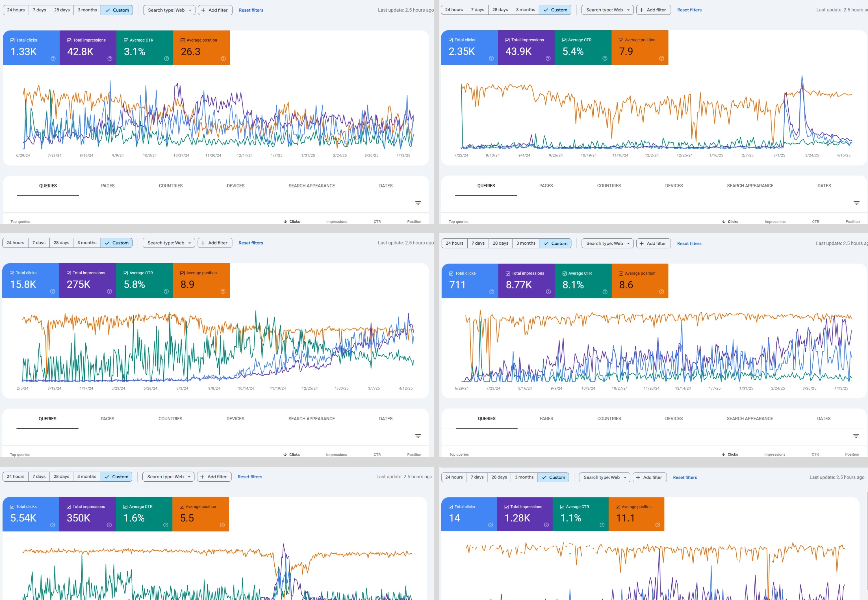Click Add filter in the 5.54K clicks panel

point(214,477)
